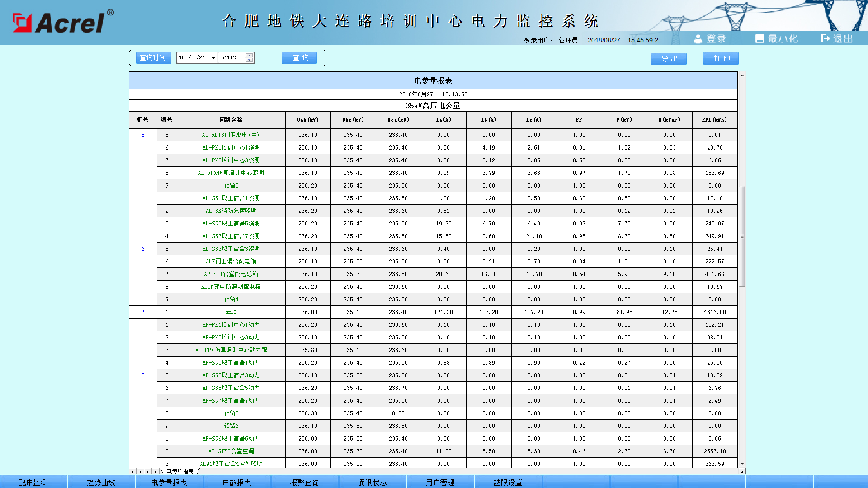Switch to the 电参量报表 bottom menu tab
This screenshot has width=868, height=488.
pyautogui.click(x=169, y=482)
